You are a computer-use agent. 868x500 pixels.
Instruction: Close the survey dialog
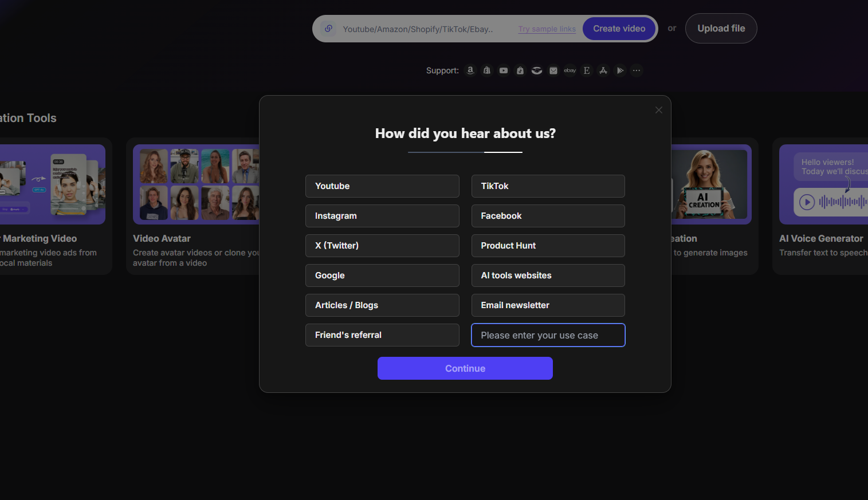pyautogui.click(x=659, y=110)
